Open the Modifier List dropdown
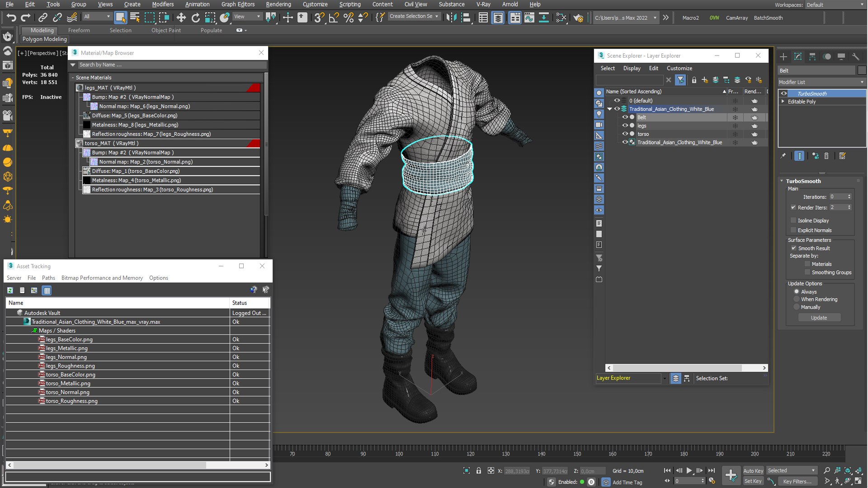Image resolution: width=868 pixels, height=488 pixels. coord(821,82)
